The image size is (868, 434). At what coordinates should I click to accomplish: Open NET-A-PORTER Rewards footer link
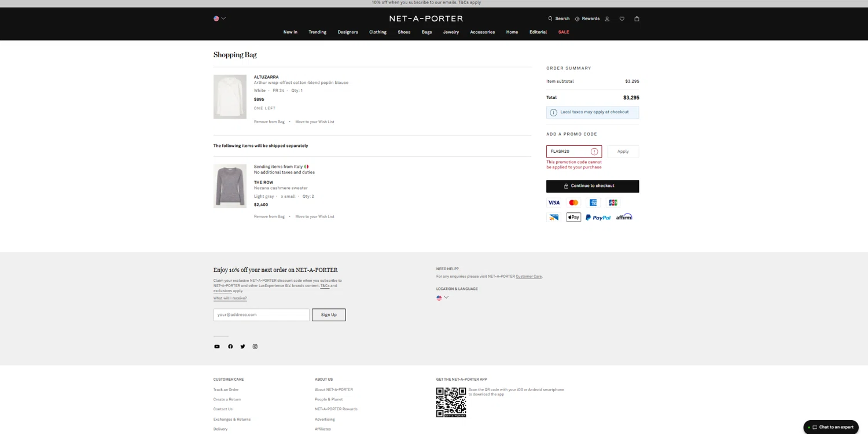point(336,409)
